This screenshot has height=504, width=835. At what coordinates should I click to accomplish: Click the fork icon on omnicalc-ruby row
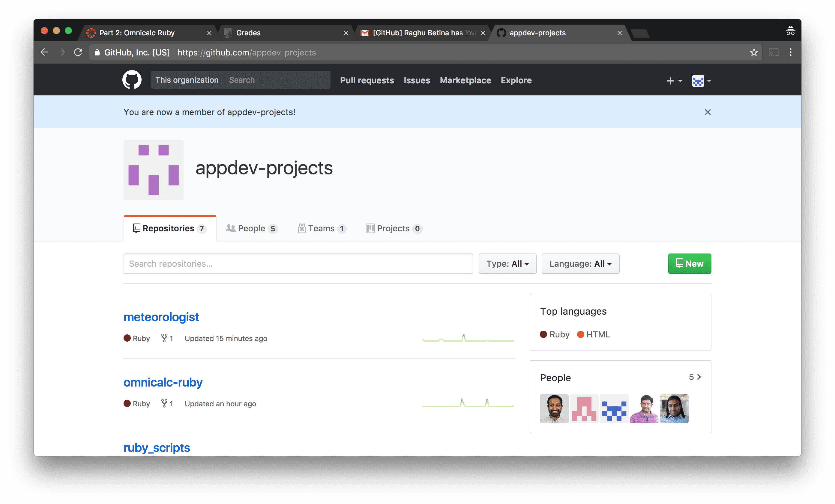click(164, 403)
